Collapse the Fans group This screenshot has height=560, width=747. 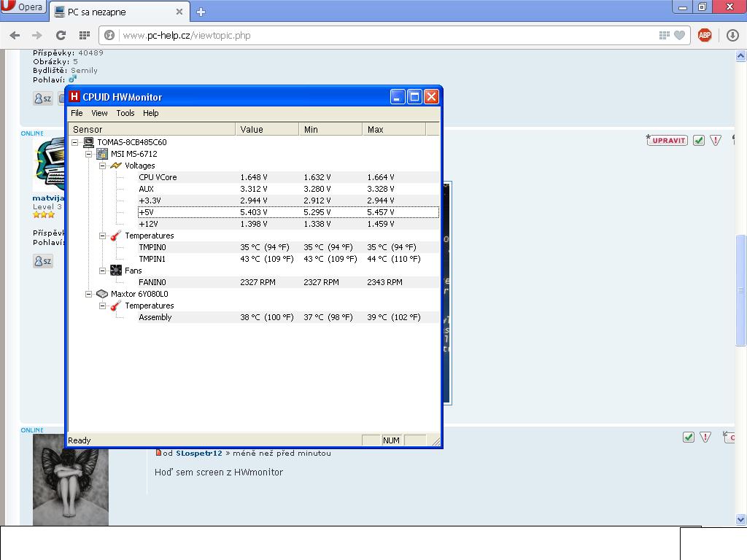[x=102, y=271]
